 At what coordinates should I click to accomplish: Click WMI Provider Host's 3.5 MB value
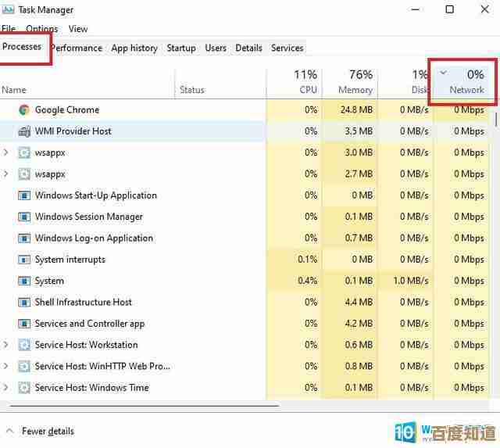[359, 131]
